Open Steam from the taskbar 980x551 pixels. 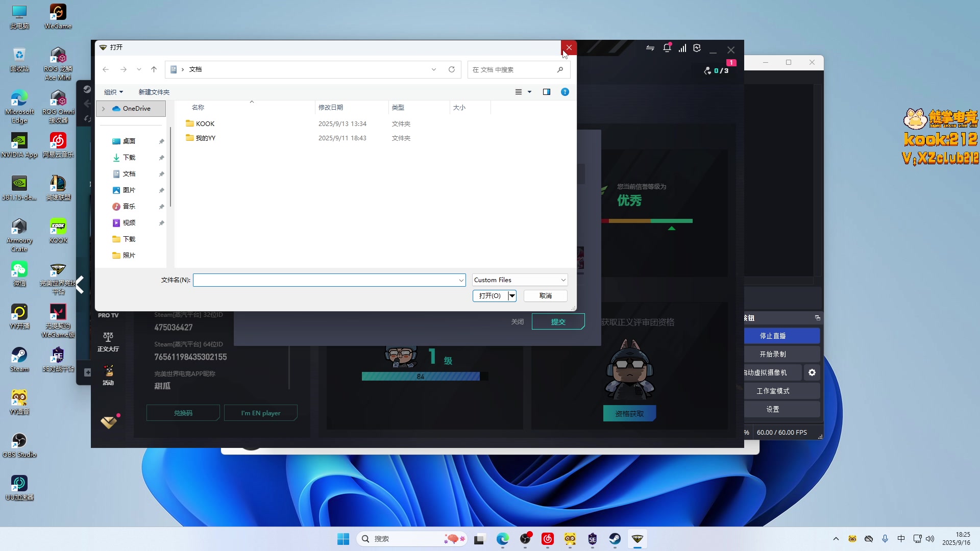(615, 539)
